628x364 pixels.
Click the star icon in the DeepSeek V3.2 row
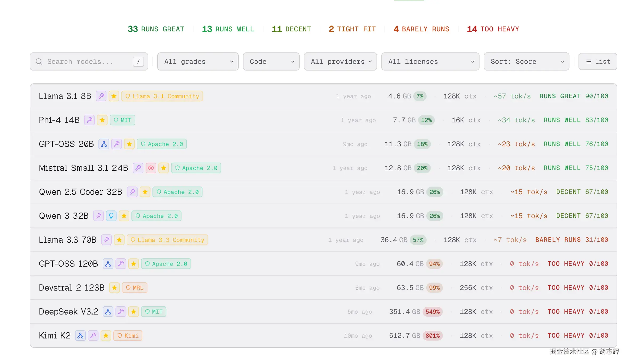pyautogui.click(x=134, y=312)
